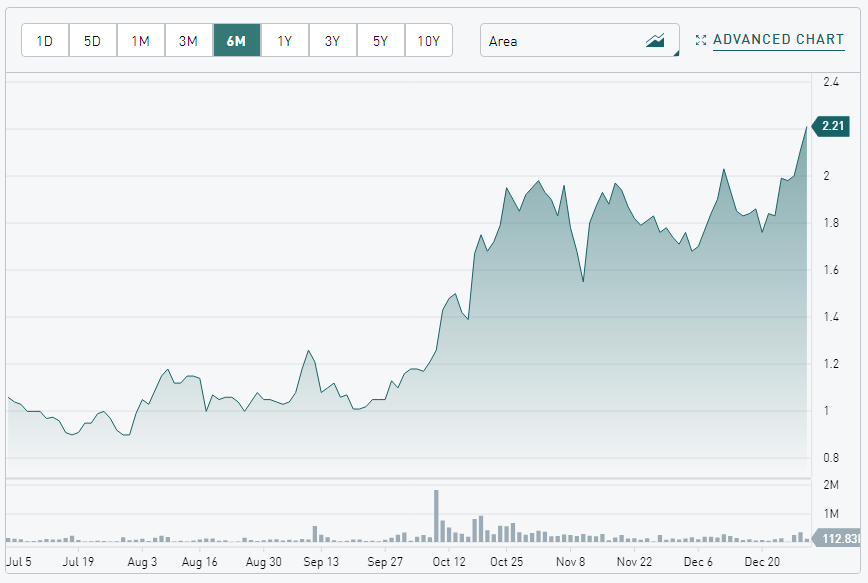The width and height of the screenshot is (868, 583).
Task: Click the 1.4 price axis label
Action: 831,317
